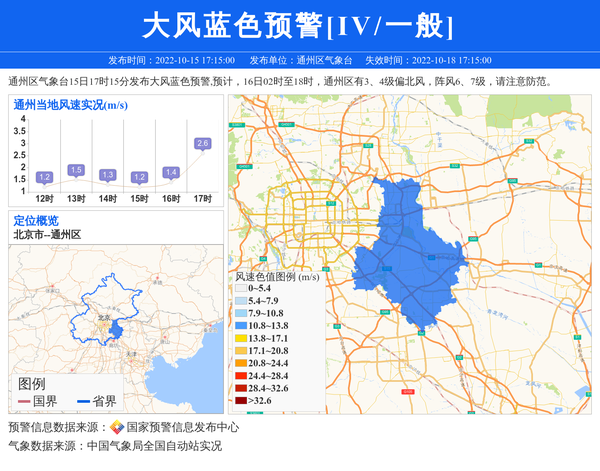Click the 定位概览 section heading
Screen dimensions: 600x471
click(36, 221)
